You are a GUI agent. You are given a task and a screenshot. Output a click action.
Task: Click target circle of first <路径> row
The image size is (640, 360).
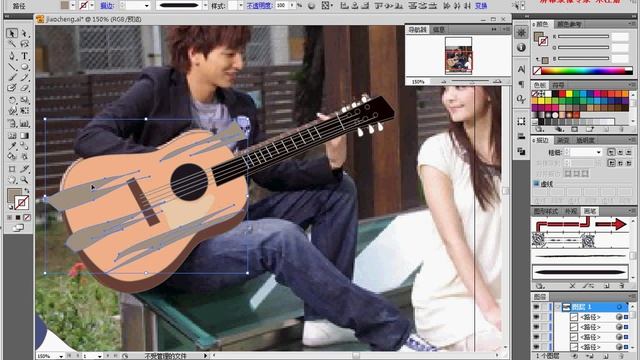tap(619, 317)
